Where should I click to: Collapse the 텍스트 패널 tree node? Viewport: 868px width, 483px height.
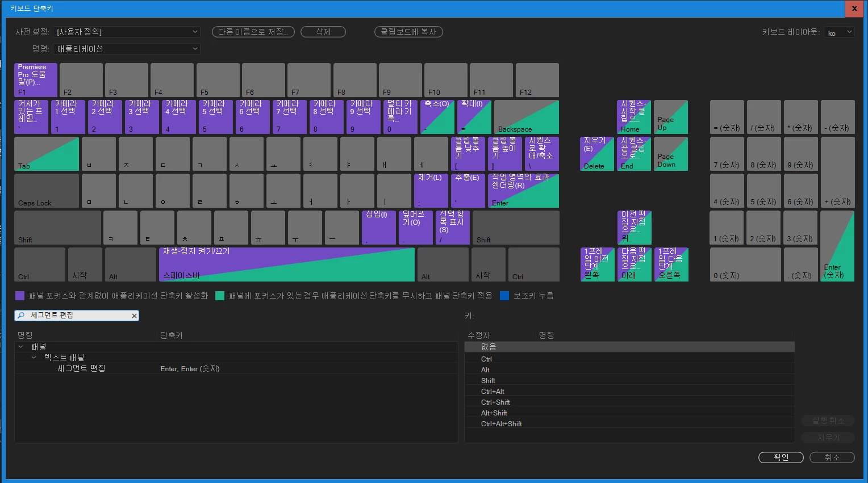tap(34, 358)
